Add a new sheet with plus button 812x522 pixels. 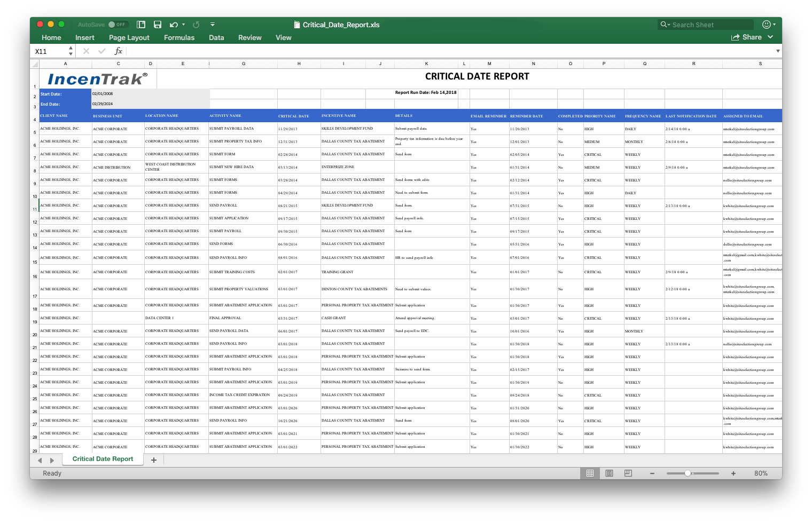tap(154, 460)
